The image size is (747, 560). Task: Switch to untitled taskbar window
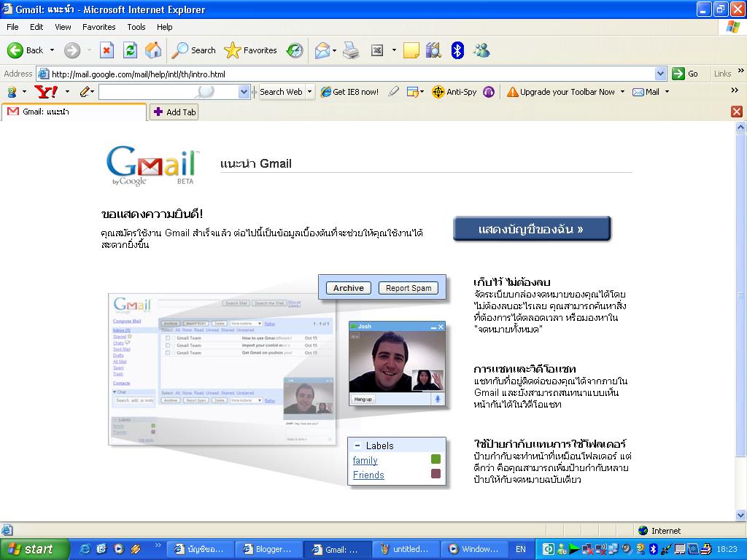[x=406, y=549]
